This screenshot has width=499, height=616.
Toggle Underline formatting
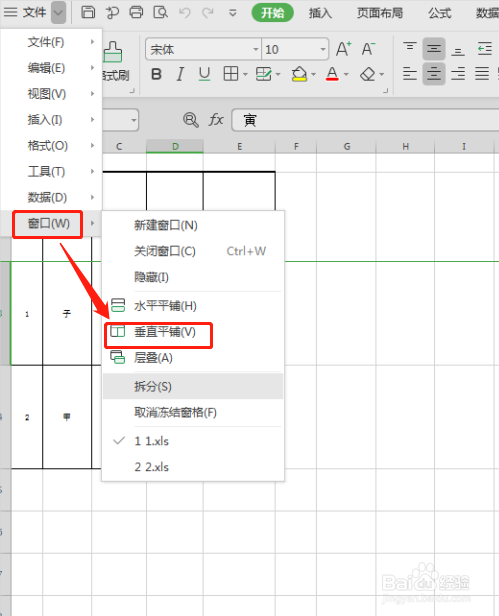[x=204, y=74]
